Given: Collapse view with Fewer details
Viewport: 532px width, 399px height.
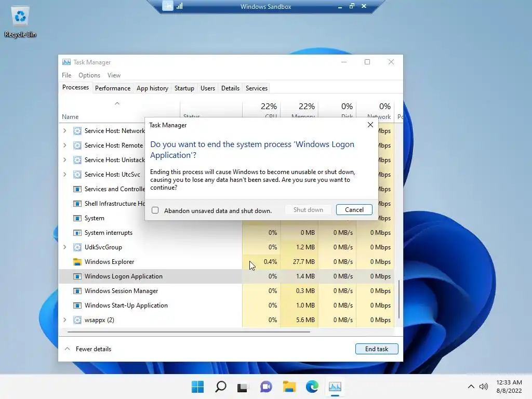Looking at the screenshot, I should 88,349.
